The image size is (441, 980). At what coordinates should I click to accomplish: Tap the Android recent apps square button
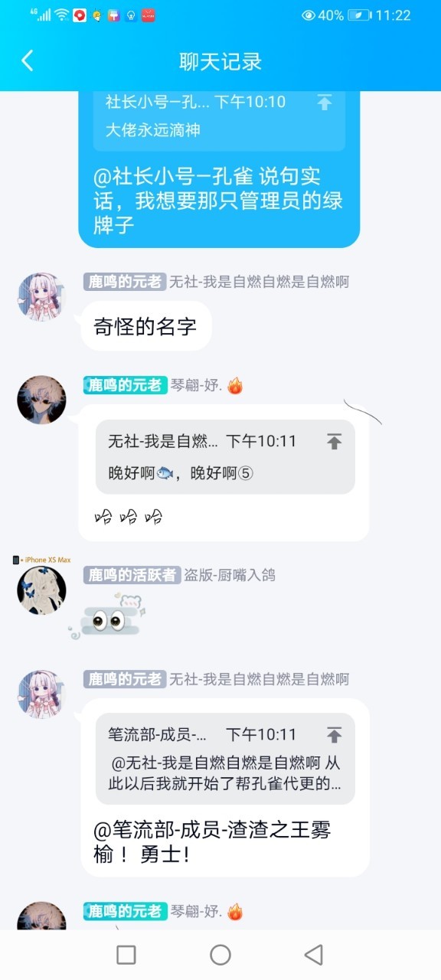[126, 954]
